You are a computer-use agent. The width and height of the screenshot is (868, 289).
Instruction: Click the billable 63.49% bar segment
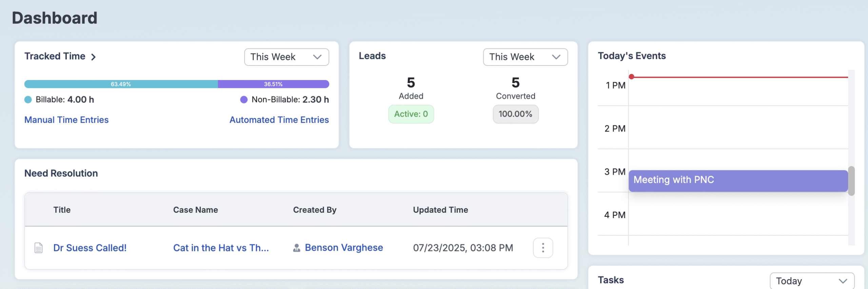[x=121, y=84]
